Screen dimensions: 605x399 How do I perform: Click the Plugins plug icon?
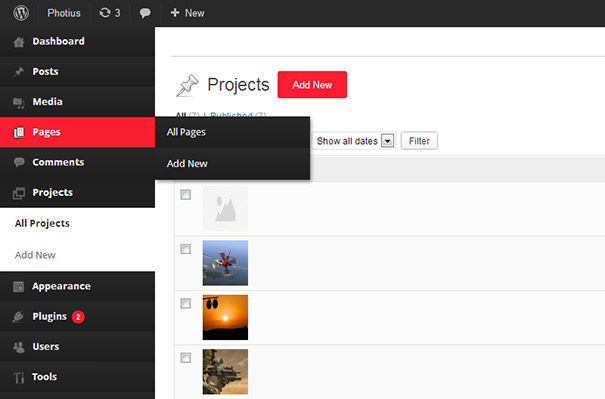click(18, 317)
